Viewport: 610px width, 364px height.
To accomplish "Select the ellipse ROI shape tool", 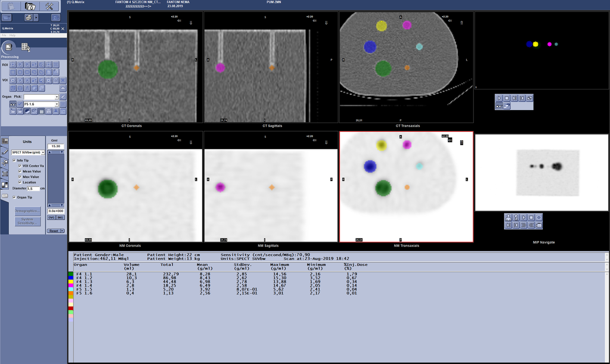I will tap(27, 72).
